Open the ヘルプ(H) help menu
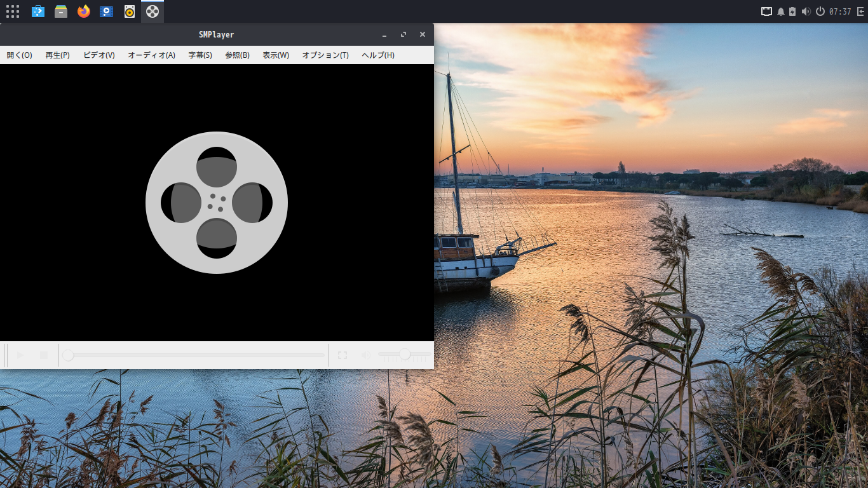This screenshot has width=868, height=488. pos(378,55)
